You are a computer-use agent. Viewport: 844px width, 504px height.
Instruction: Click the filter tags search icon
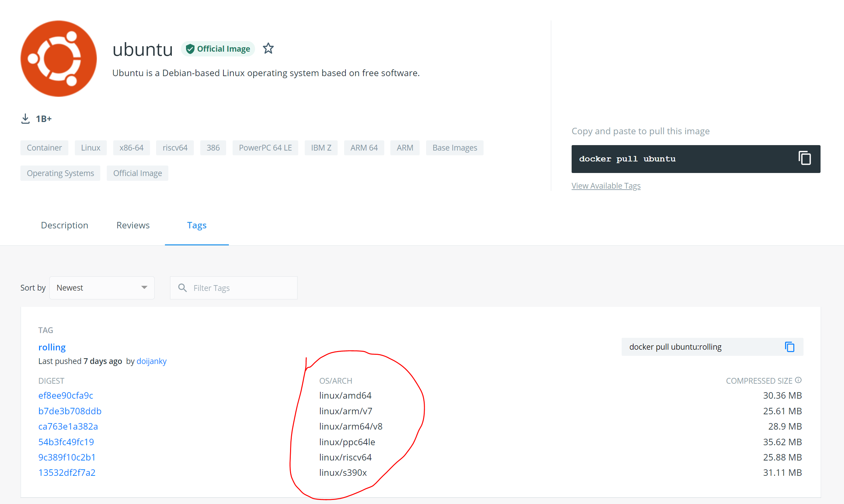[182, 288]
